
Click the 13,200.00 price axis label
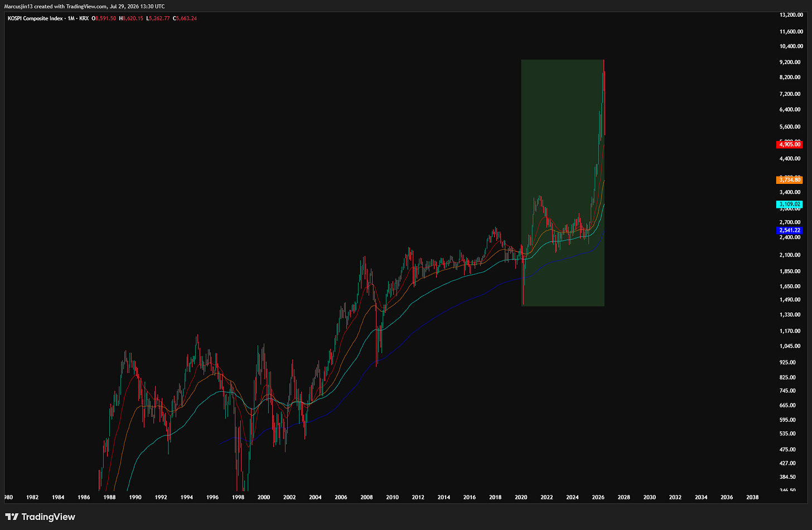[791, 16]
